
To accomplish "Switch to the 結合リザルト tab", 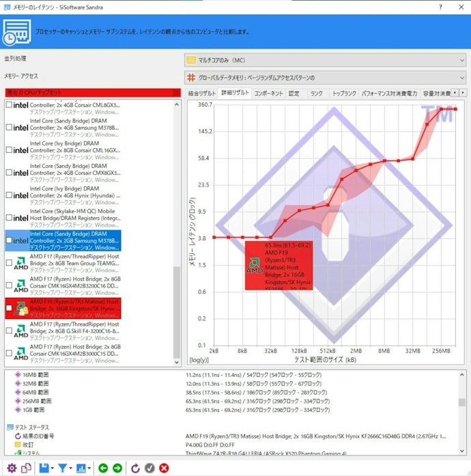I will point(202,93).
